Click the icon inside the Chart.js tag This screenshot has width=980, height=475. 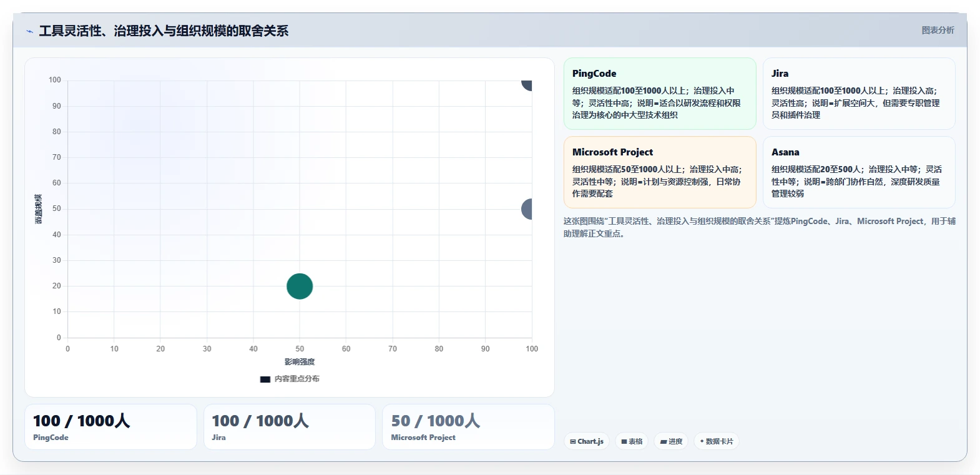pyautogui.click(x=573, y=441)
